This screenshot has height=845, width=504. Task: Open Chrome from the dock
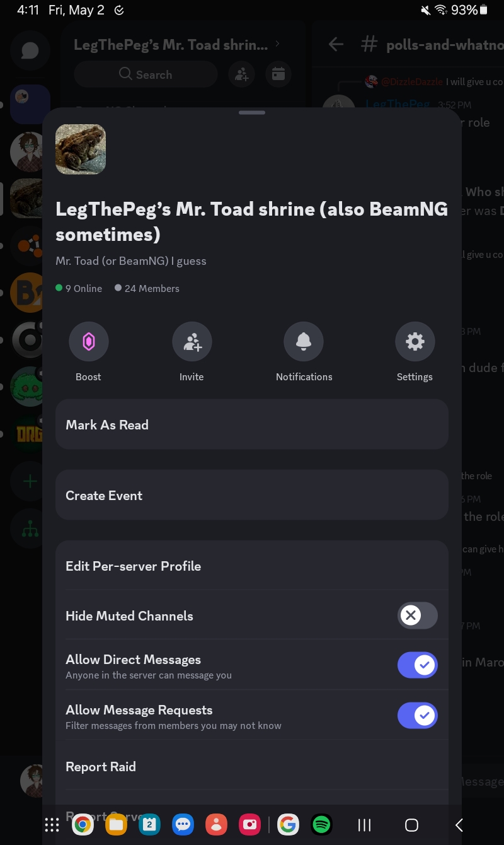(82, 824)
